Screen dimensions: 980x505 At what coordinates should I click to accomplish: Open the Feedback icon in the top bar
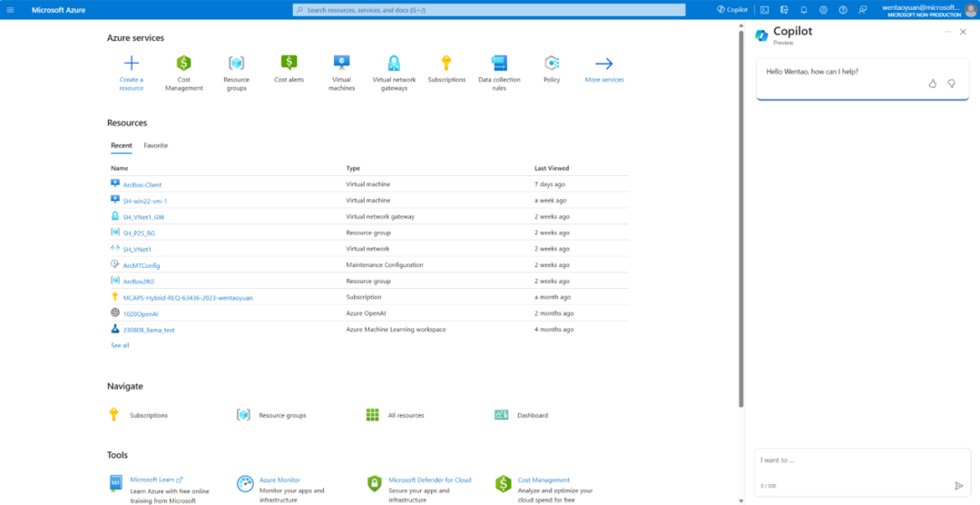tap(863, 10)
